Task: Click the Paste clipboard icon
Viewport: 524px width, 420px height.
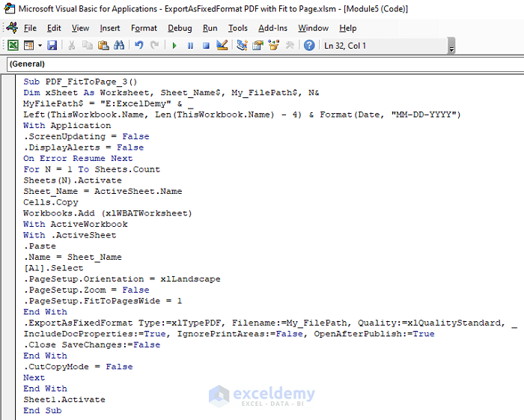Action: click(x=103, y=45)
